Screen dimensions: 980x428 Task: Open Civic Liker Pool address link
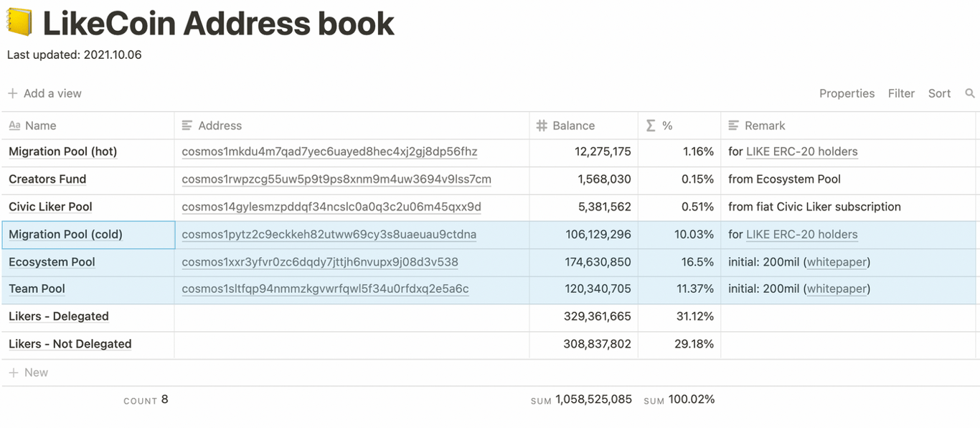pos(331,207)
